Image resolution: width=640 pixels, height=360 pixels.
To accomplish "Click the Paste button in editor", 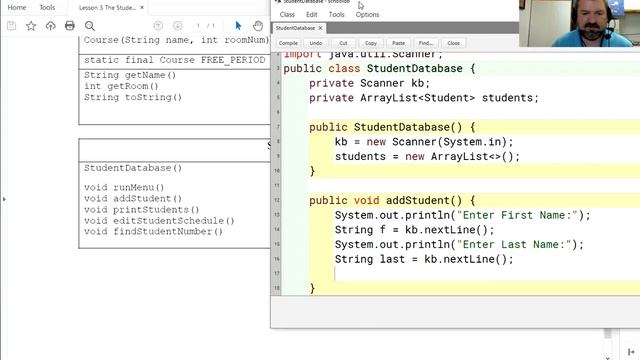I will click(x=398, y=43).
